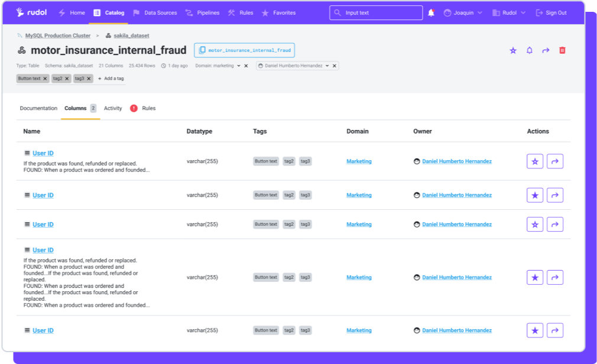Open the Domain: marketing dropdown
This screenshot has height=364, width=597.
point(238,66)
